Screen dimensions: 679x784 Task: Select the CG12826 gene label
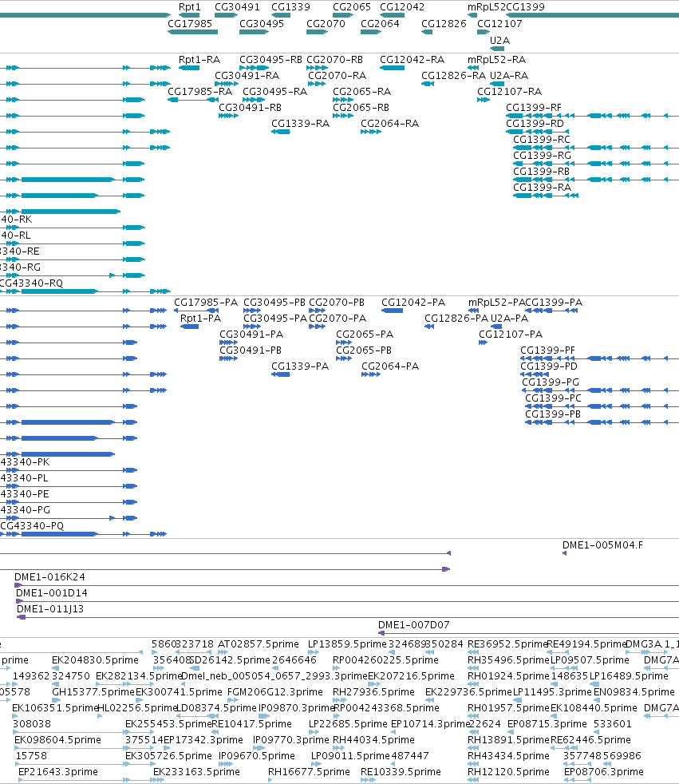point(444,23)
